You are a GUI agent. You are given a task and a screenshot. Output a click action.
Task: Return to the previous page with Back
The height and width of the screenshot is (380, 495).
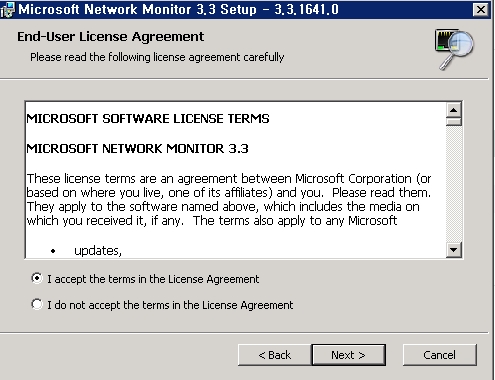click(275, 355)
